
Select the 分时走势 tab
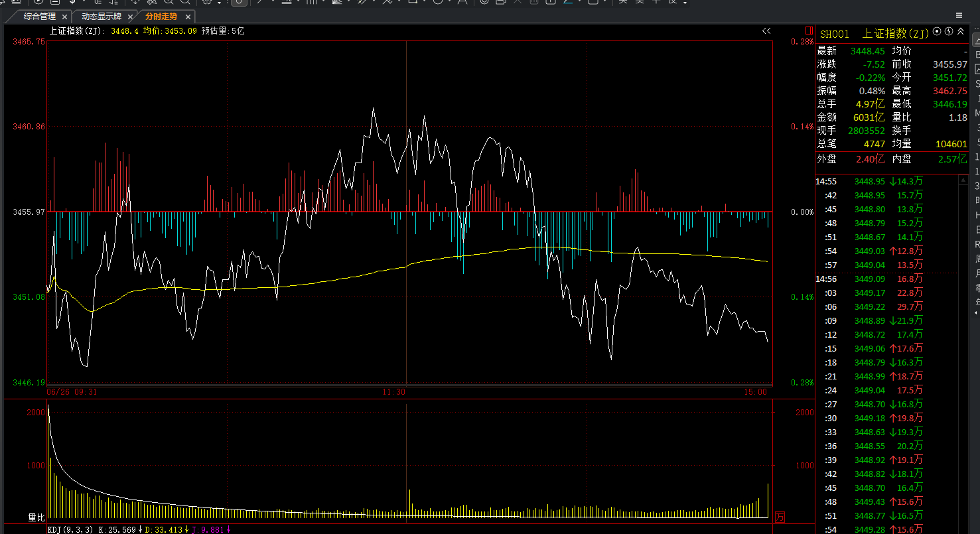162,16
